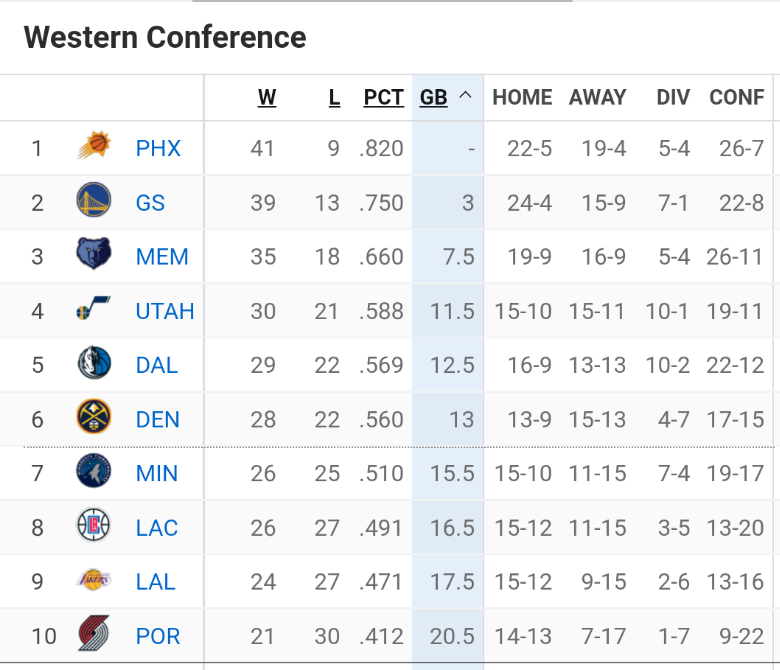
Task: Sort standings by PCT header
Action: (384, 97)
